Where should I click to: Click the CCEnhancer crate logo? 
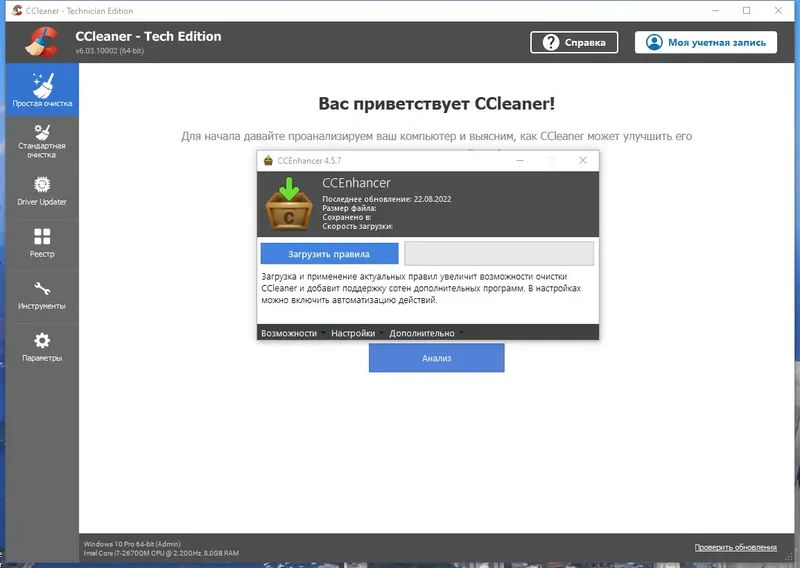[289, 204]
